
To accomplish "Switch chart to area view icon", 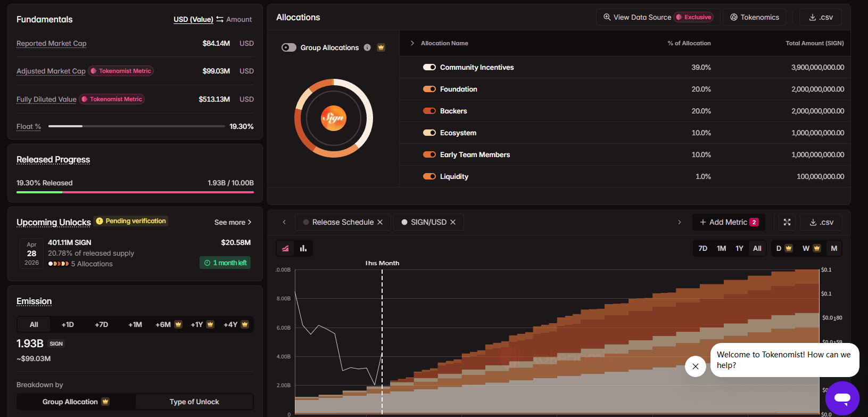I will (286, 248).
